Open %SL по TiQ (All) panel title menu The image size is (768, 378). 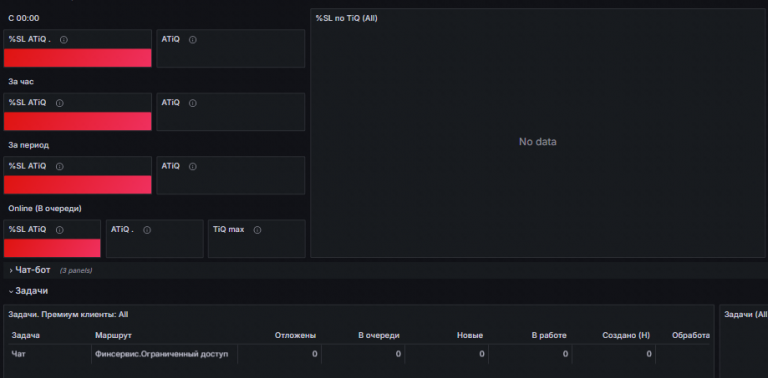[x=346, y=18]
